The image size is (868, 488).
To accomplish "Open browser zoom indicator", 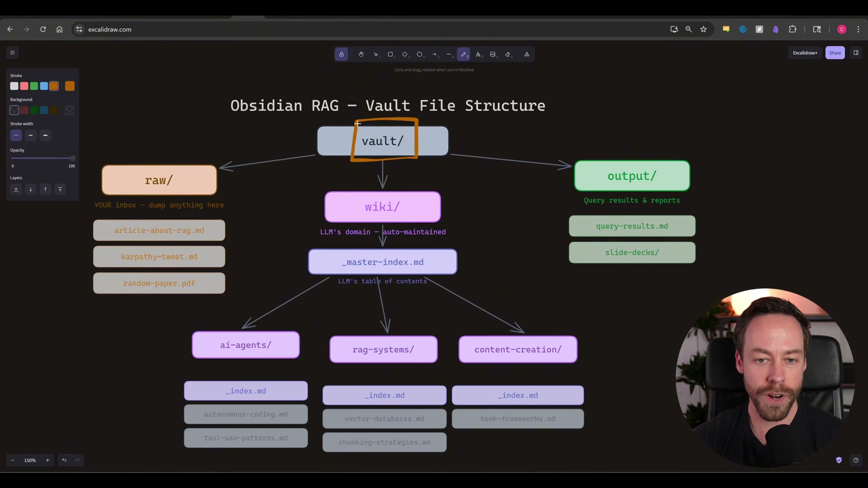I will point(689,29).
